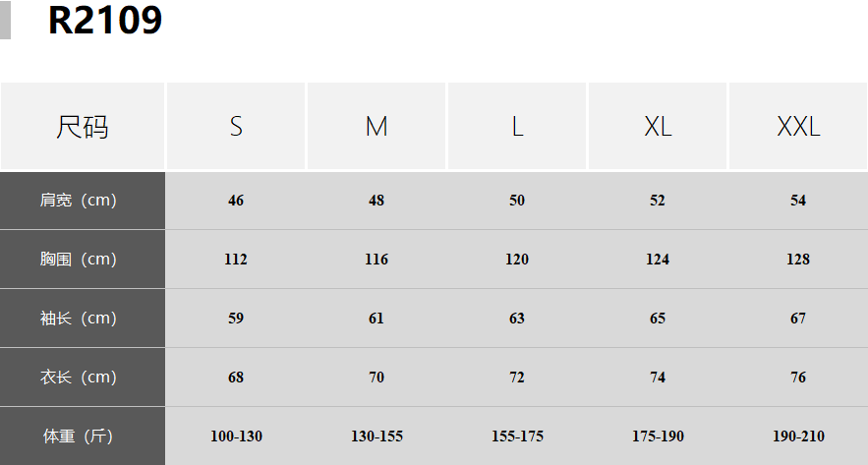Select the 胸围（cm） row label
The image size is (868, 465).
pos(79,260)
